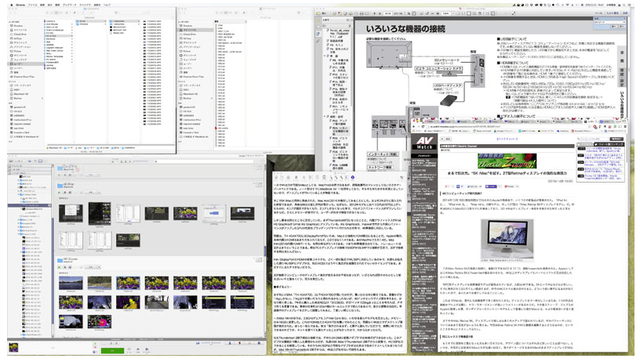This screenshot has width=640, height=362.
Task: Click the green button in photo browser bottom bar
Action: [x=112, y=351]
